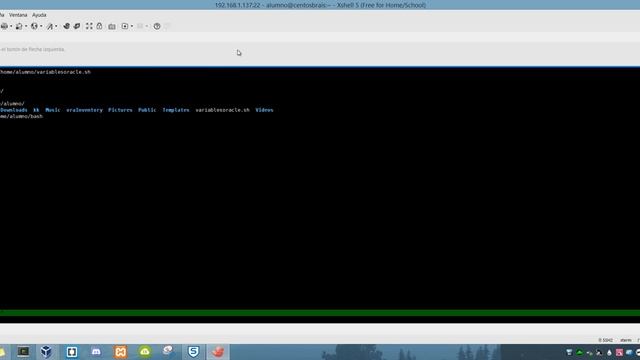Click the xterm status bar entry

click(x=626, y=340)
